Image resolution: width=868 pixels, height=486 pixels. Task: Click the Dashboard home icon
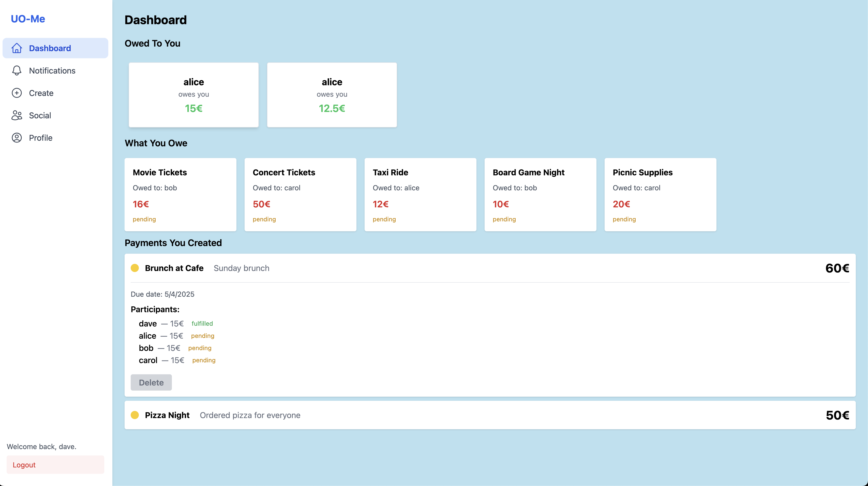click(17, 48)
